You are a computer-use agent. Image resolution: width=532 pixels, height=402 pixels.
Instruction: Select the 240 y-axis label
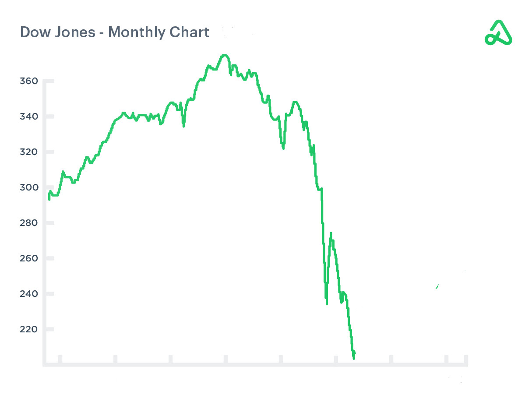tap(29, 294)
